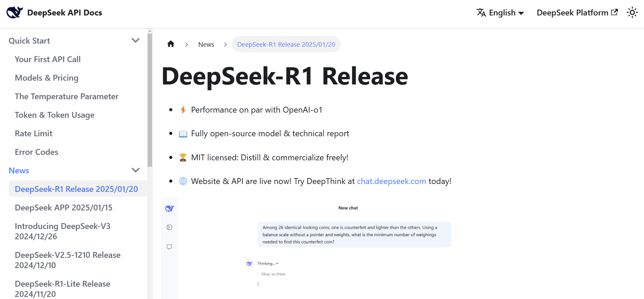Open the Models & Pricing page
Viewport: 644px width, 299px height.
tap(47, 78)
